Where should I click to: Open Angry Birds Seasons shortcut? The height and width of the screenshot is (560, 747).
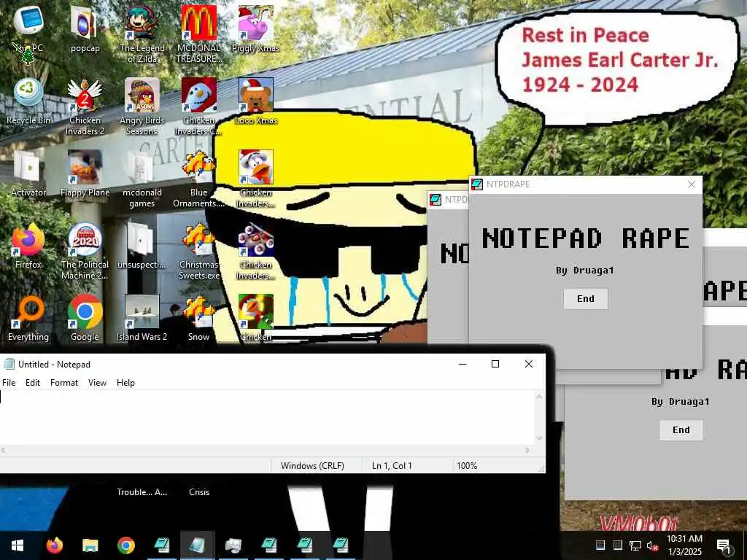142,106
